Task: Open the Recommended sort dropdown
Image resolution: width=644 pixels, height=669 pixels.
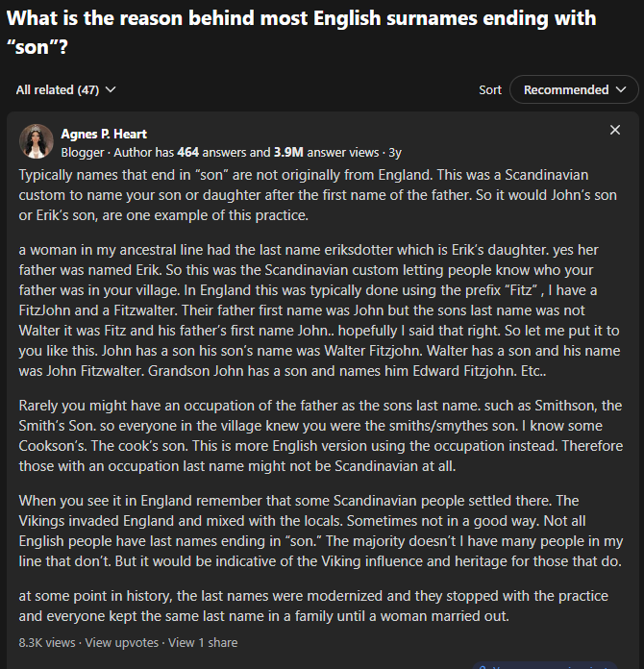Action: [574, 89]
